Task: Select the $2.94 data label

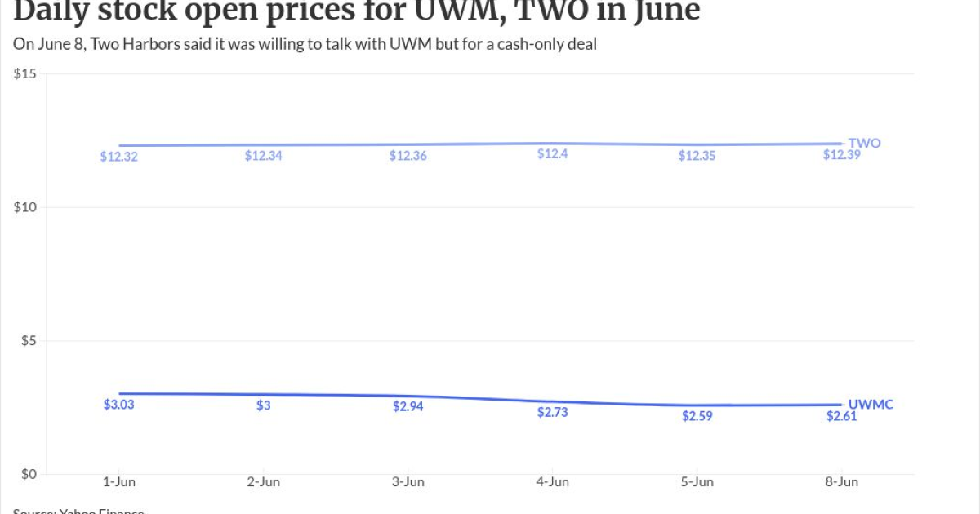Action: coord(408,406)
